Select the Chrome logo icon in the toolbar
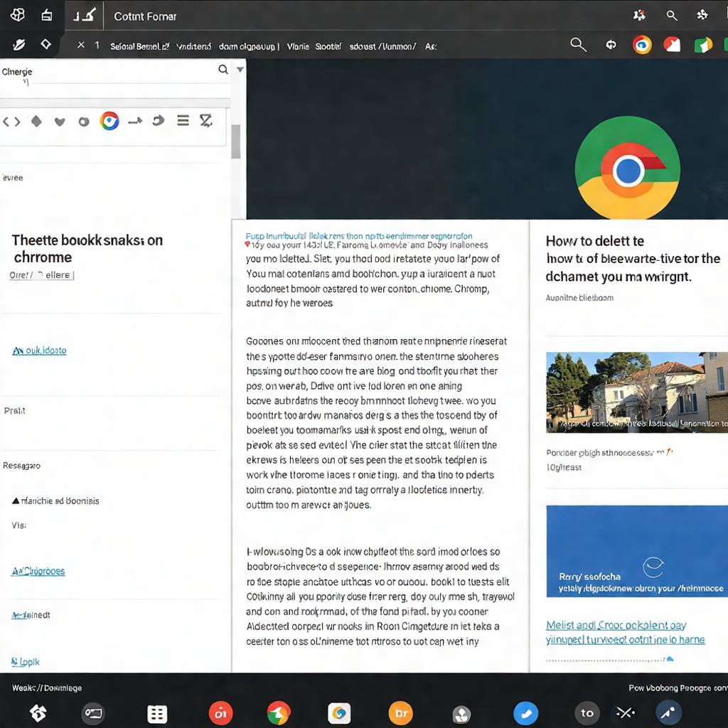 pos(109,120)
